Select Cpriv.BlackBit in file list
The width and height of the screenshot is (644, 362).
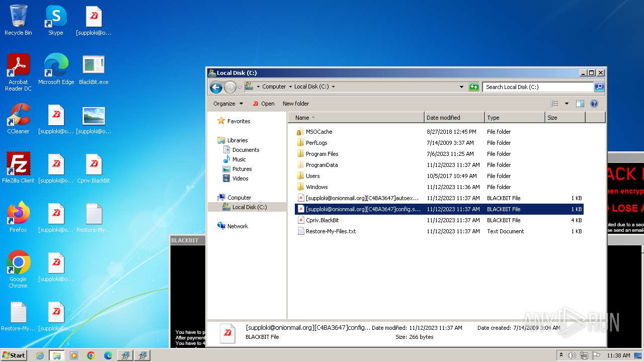tap(439, 220)
